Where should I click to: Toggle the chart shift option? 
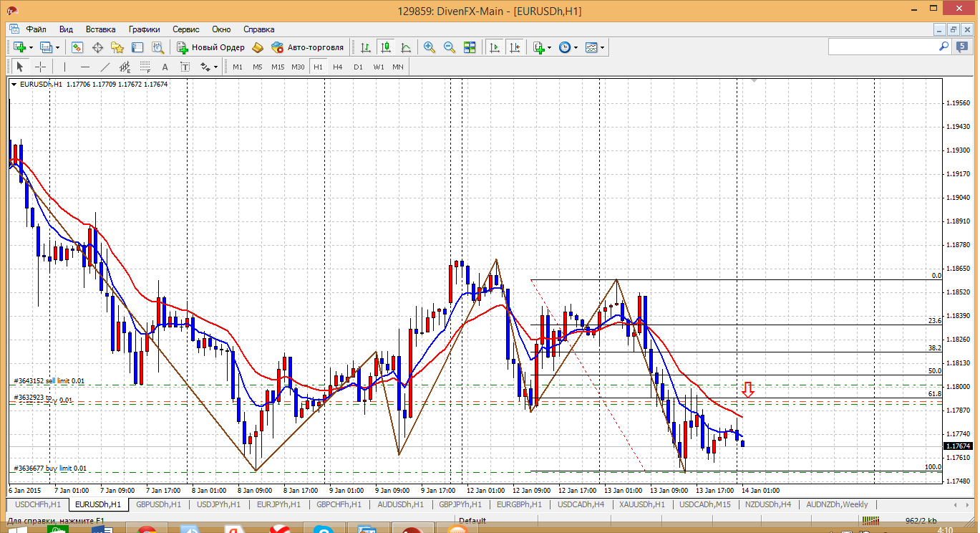click(514, 47)
